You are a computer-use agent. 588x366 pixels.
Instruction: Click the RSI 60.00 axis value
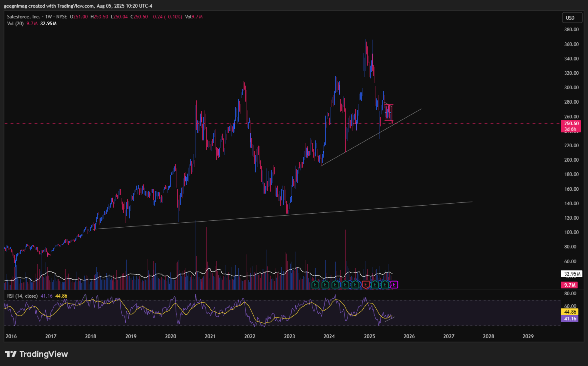click(x=570, y=306)
